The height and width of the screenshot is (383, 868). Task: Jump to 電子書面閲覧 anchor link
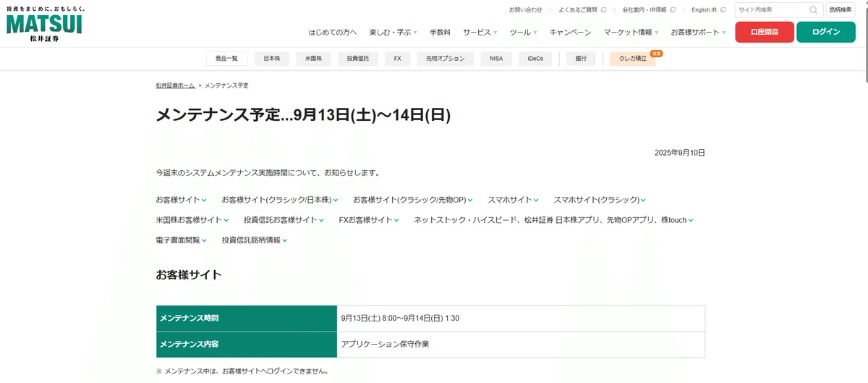181,240
